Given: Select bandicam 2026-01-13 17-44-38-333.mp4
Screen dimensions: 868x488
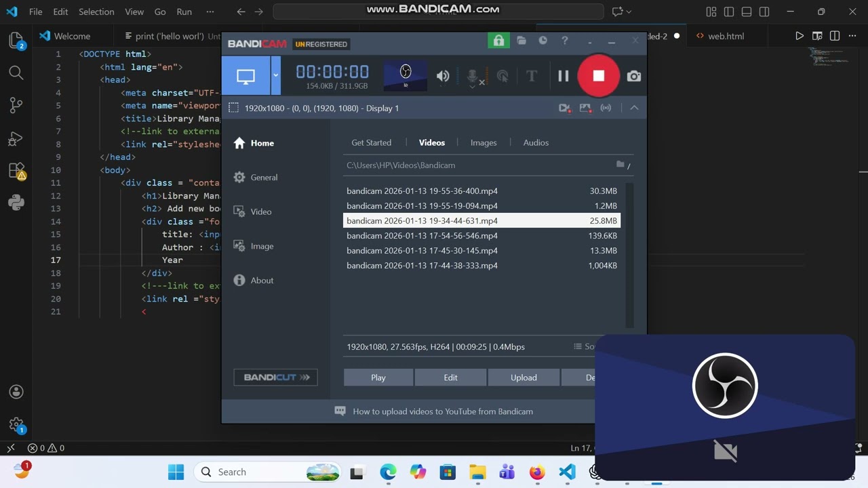Looking at the screenshot, I should coord(481,266).
